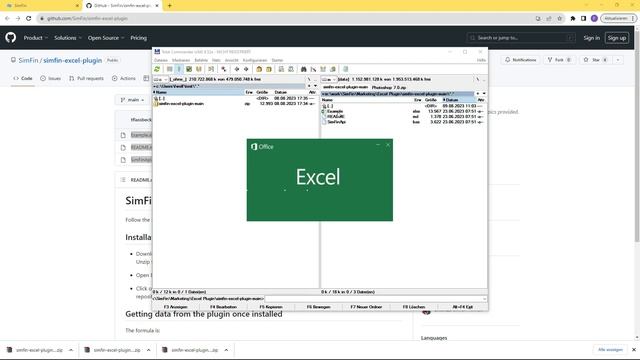Click Alle anzeigen in the downloads bar
640x360 pixels.
click(x=611, y=350)
